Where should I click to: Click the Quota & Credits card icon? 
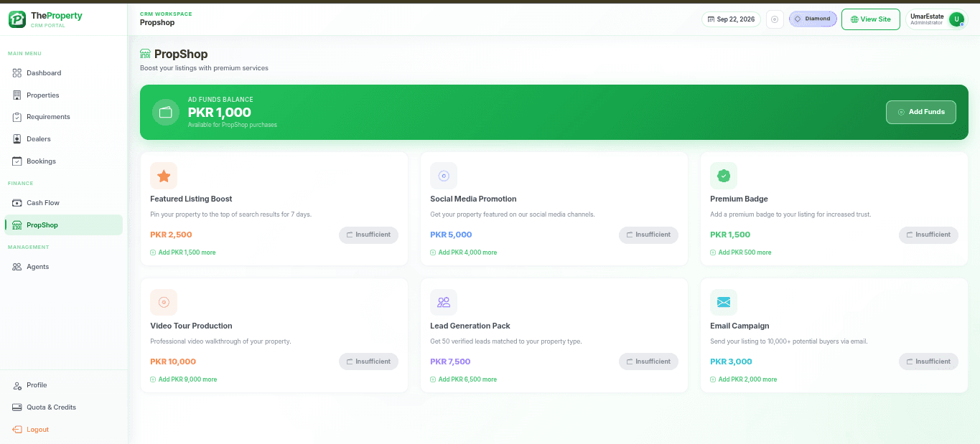click(x=17, y=407)
